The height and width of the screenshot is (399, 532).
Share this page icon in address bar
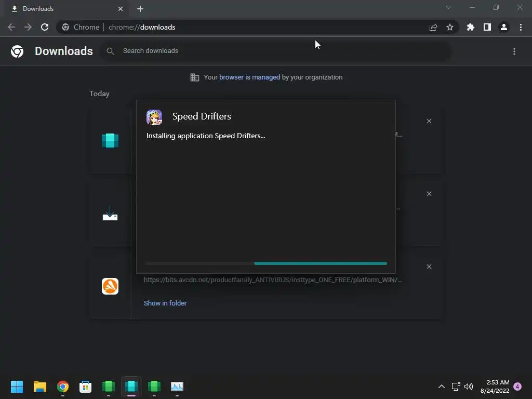click(x=433, y=27)
